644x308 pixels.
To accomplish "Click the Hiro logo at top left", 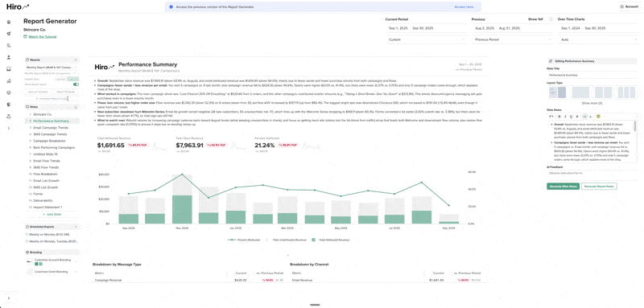I will (x=18, y=6).
